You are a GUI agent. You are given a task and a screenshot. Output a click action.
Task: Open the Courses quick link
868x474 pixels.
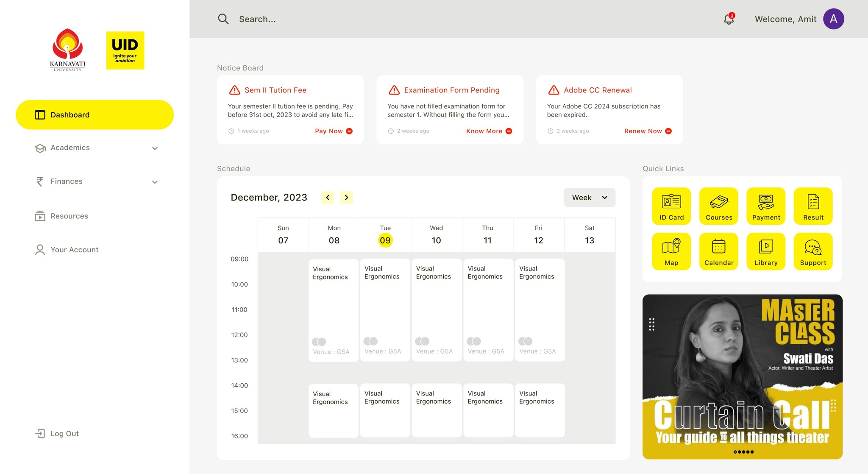click(719, 206)
